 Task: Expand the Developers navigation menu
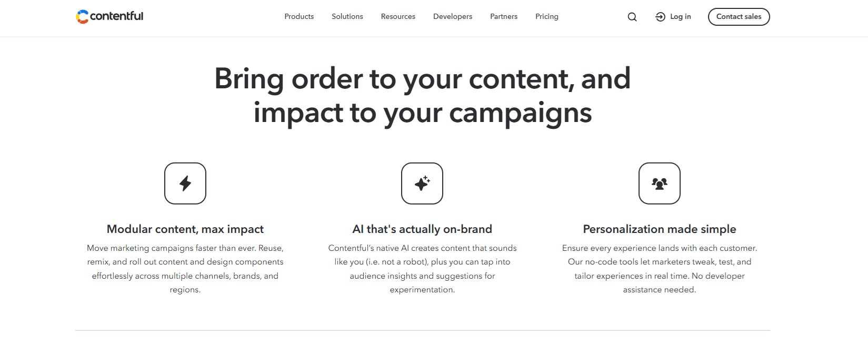pos(452,16)
